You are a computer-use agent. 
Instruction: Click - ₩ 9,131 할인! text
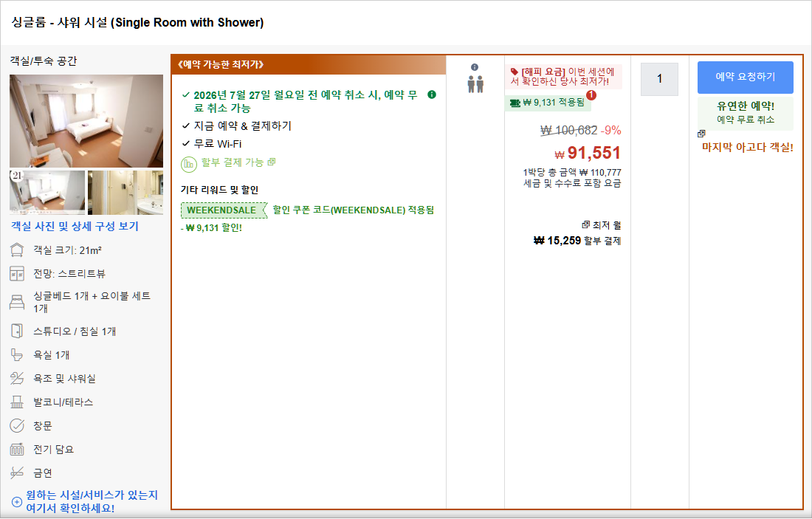point(211,228)
